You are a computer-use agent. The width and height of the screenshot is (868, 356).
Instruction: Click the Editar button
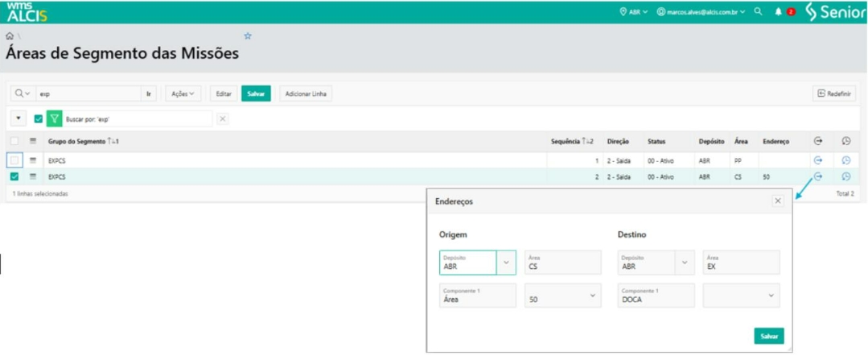pos(224,93)
